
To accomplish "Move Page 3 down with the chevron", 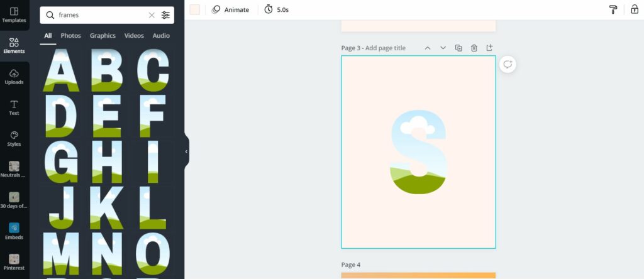I will pos(443,48).
